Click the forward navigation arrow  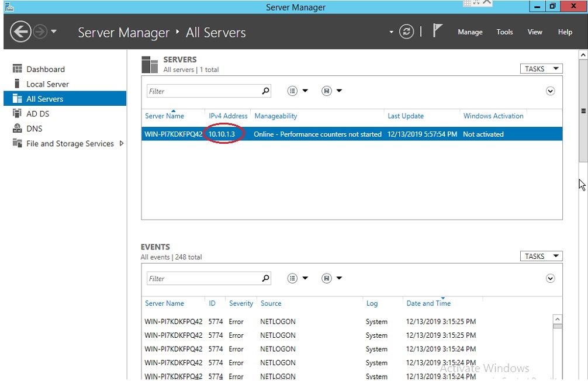pos(40,32)
